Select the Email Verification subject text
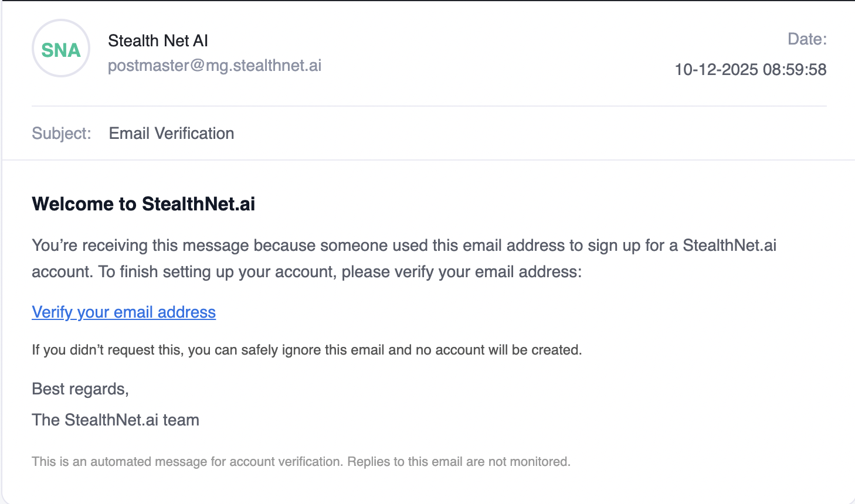 click(171, 134)
